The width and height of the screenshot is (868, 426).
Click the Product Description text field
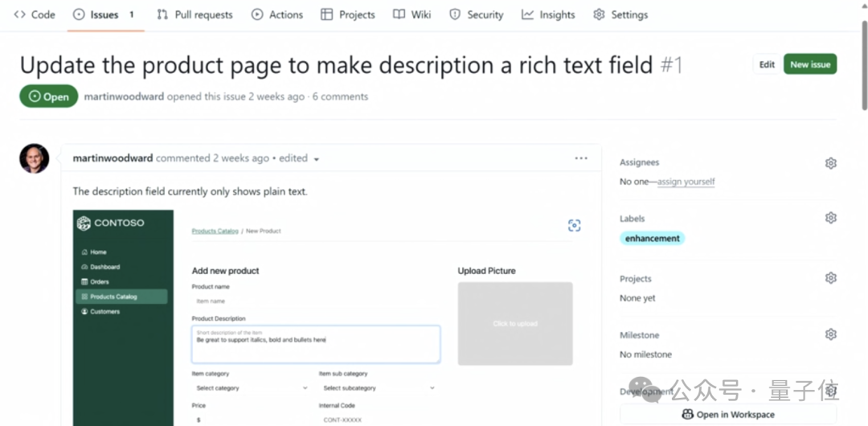(315, 344)
